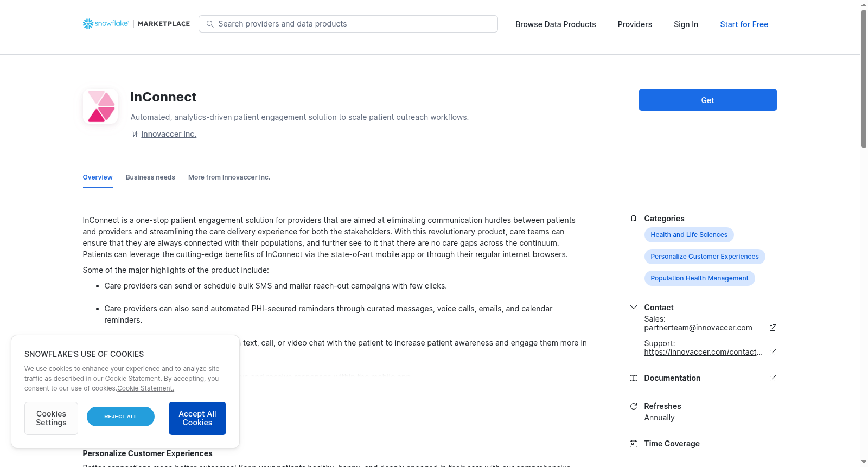Image resolution: width=868 pixels, height=467 pixels.
Task: Open external link next to support URL
Action: [x=773, y=352]
